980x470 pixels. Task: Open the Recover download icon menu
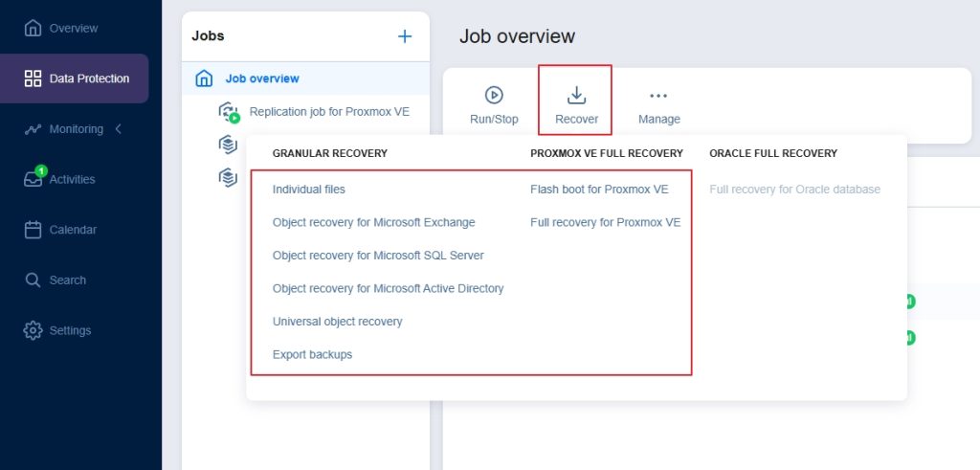coord(576,95)
